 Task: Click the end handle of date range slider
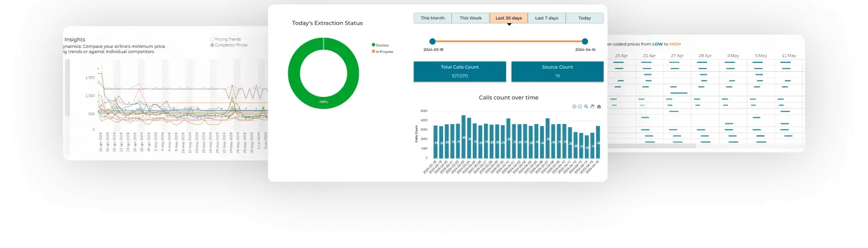click(x=585, y=41)
